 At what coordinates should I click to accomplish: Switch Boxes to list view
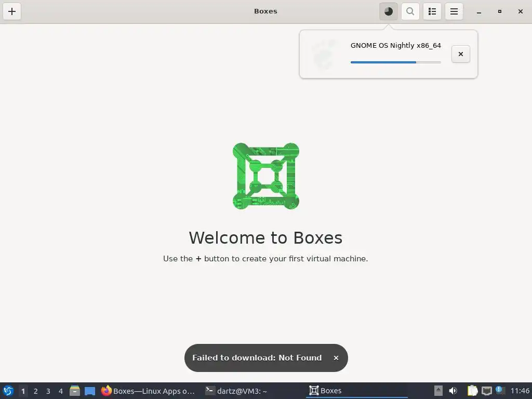point(432,11)
